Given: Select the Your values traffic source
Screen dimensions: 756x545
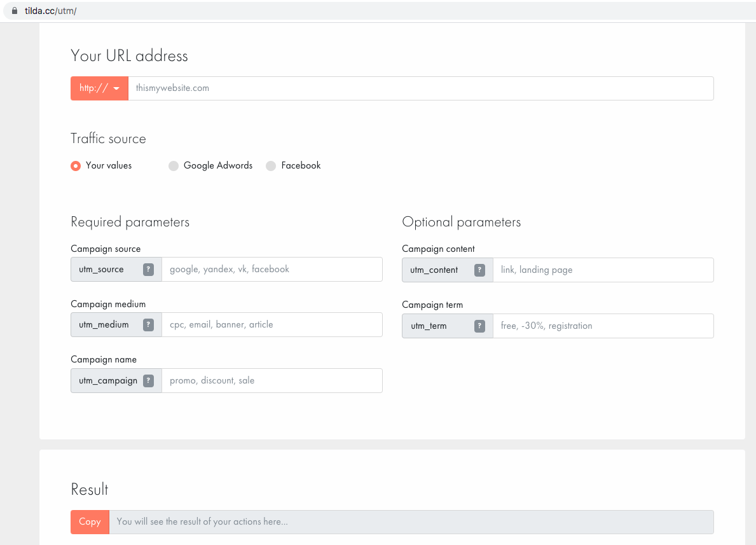Looking at the screenshot, I should (76, 166).
